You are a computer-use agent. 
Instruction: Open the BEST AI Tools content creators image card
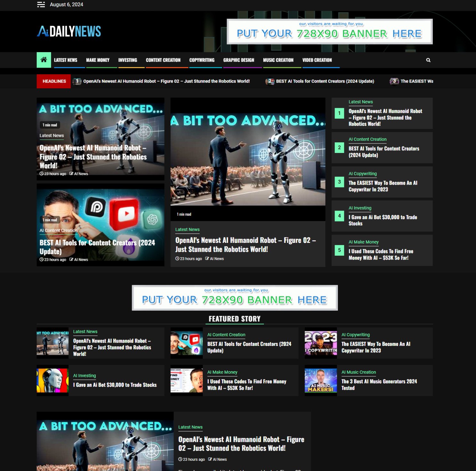coord(100,225)
